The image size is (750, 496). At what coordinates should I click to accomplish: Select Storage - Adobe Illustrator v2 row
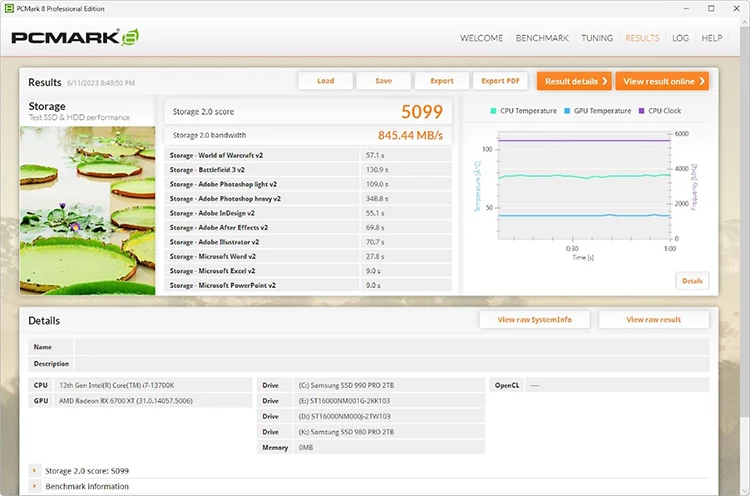point(309,242)
